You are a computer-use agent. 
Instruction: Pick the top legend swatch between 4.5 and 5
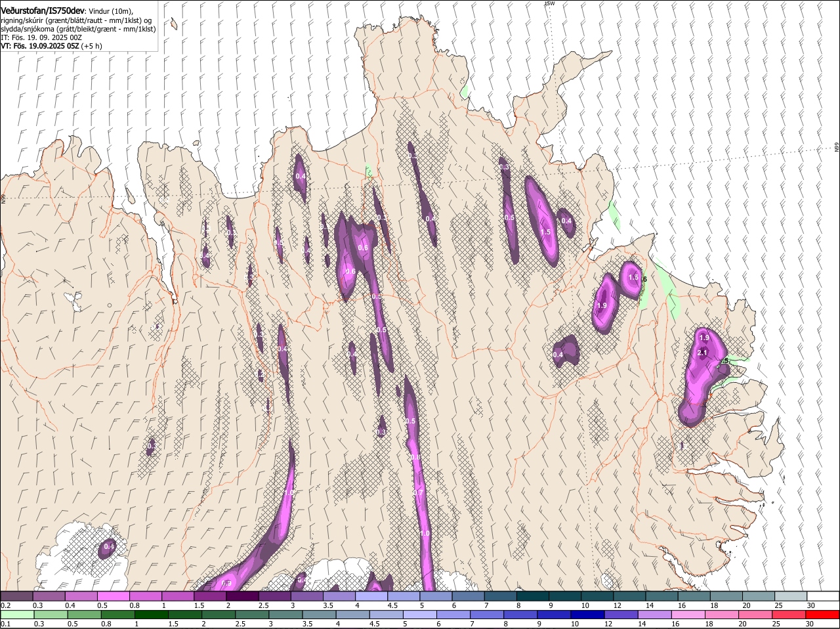pyautogui.click(x=404, y=596)
